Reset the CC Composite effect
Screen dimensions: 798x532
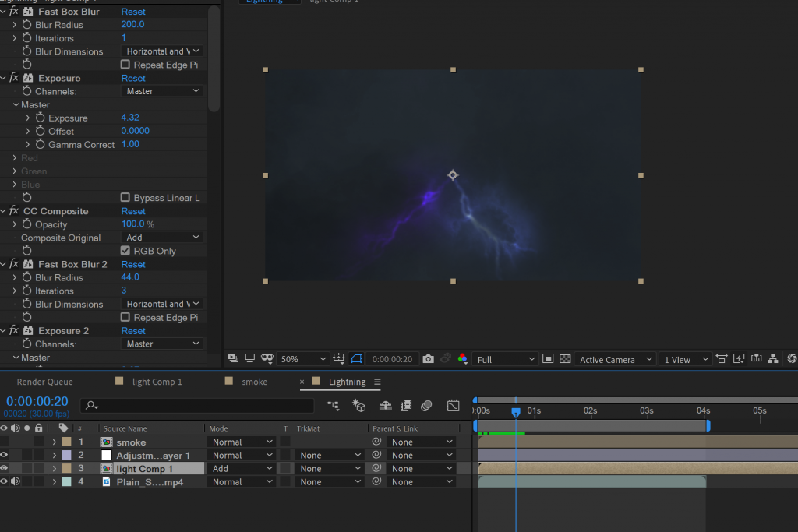(x=133, y=210)
